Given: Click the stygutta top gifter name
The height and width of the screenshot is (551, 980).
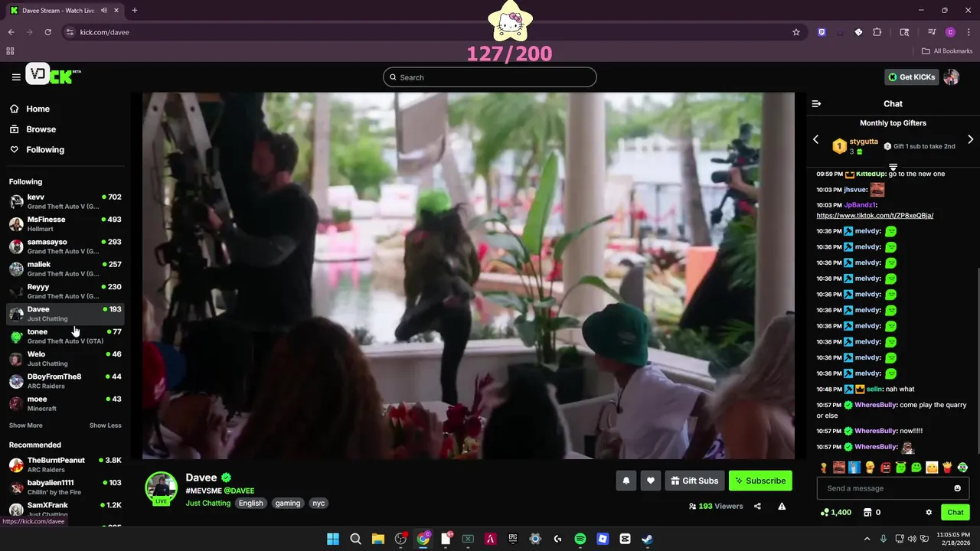Looking at the screenshot, I should [x=864, y=142].
